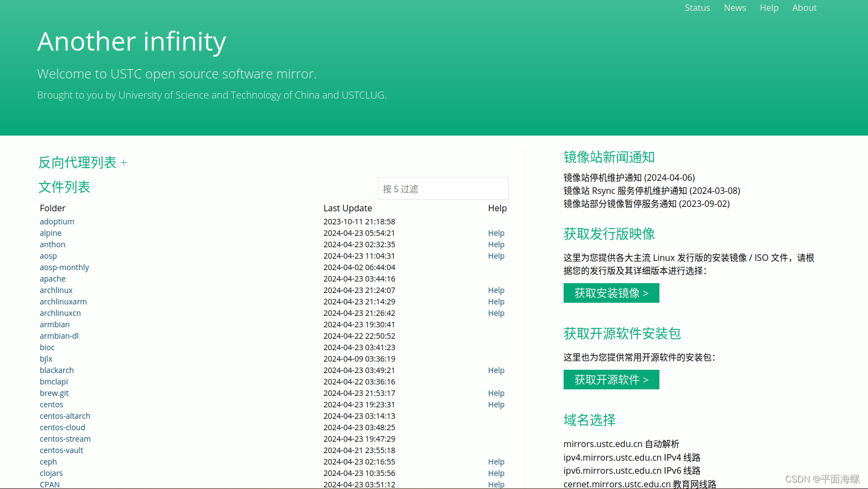Click the 文件列表 heading

click(64, 187)
